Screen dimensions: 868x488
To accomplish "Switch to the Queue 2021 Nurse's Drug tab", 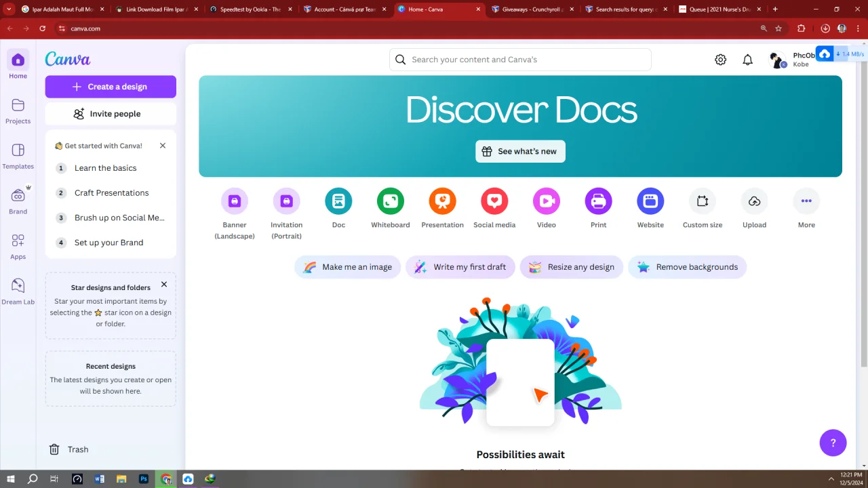I will (720, 9).
